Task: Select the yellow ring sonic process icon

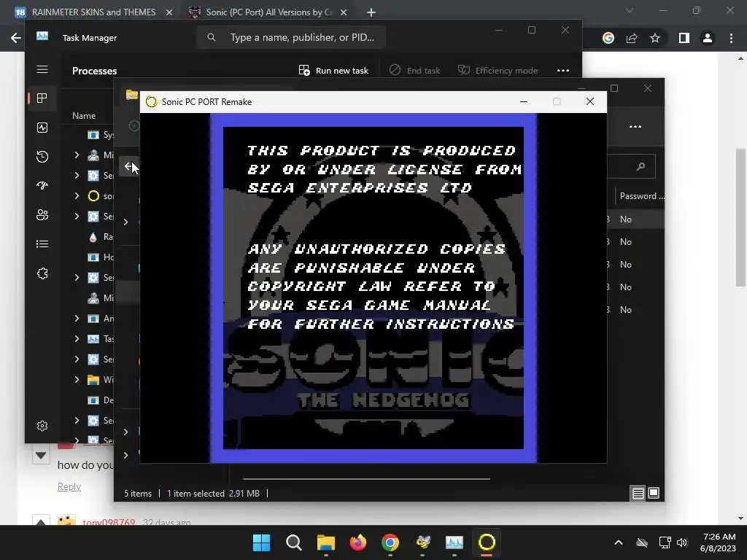Action: coord(93,195)
